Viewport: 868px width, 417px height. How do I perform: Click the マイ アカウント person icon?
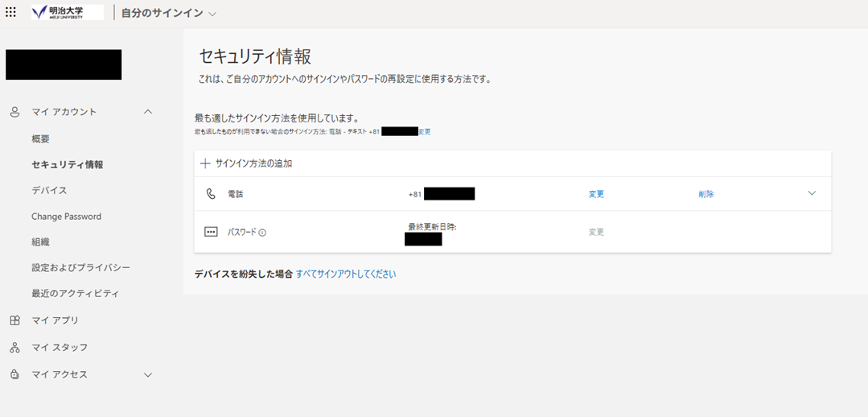pyautogui.click(x=14, y=112)
